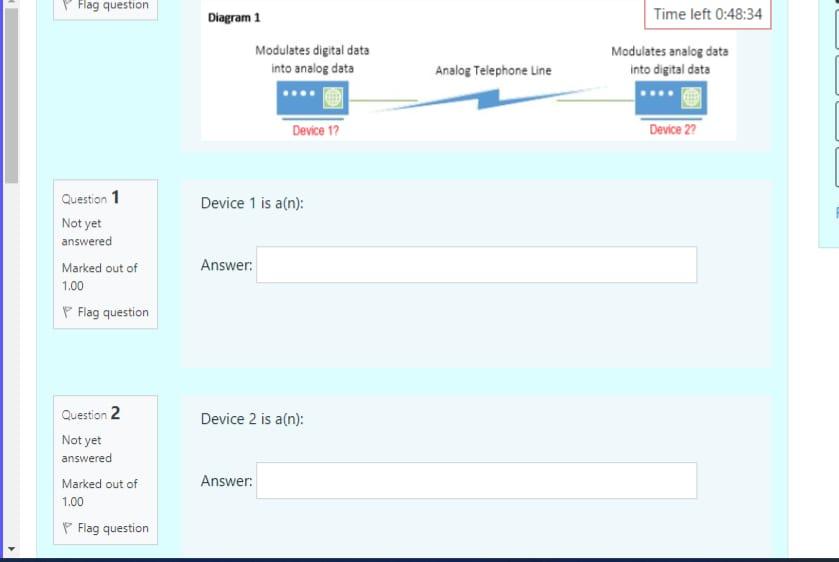Click the lightning bolt telephone line graphic

pyautogui.click(x=490, y=98)
